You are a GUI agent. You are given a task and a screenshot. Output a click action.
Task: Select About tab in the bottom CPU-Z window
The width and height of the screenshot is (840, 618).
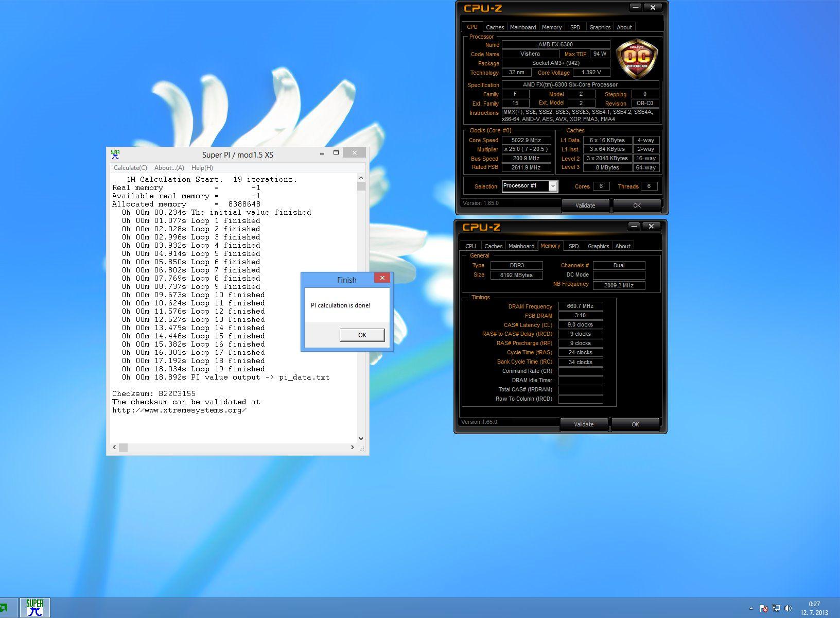(623, 246)
